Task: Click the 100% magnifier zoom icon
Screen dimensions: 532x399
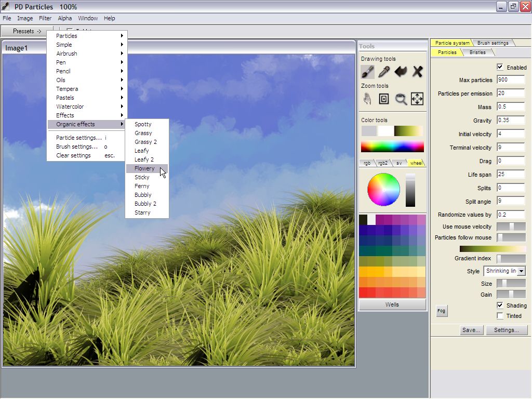Action: [x=401, y=99]
